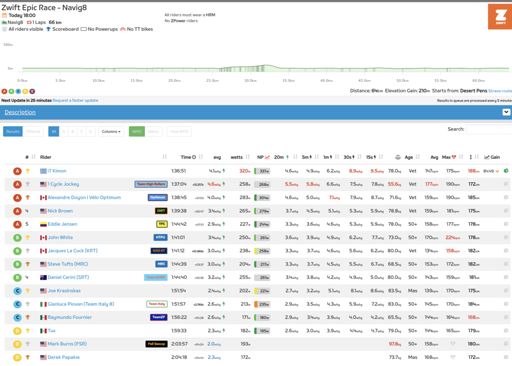
Task: Click the gold trophy icon for IT Kimon
Action: [x=28, y=171]
